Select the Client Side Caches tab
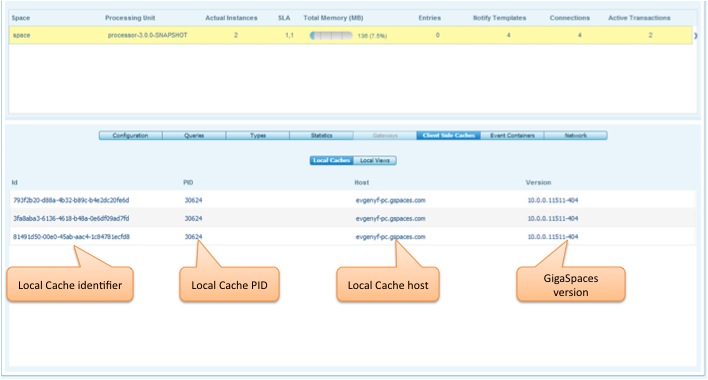708x380 pixels. pyautogui.click(x=448, y=135)
